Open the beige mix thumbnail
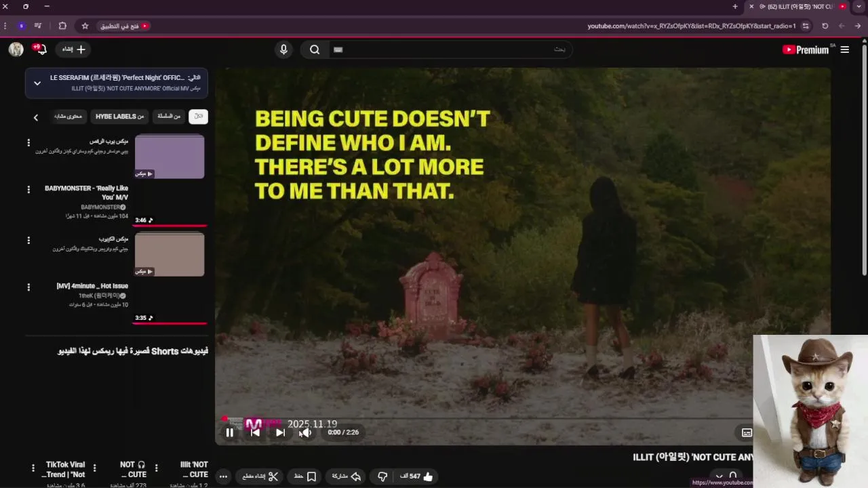This screenshot has width=868, height=488. [x=170, y=254]
